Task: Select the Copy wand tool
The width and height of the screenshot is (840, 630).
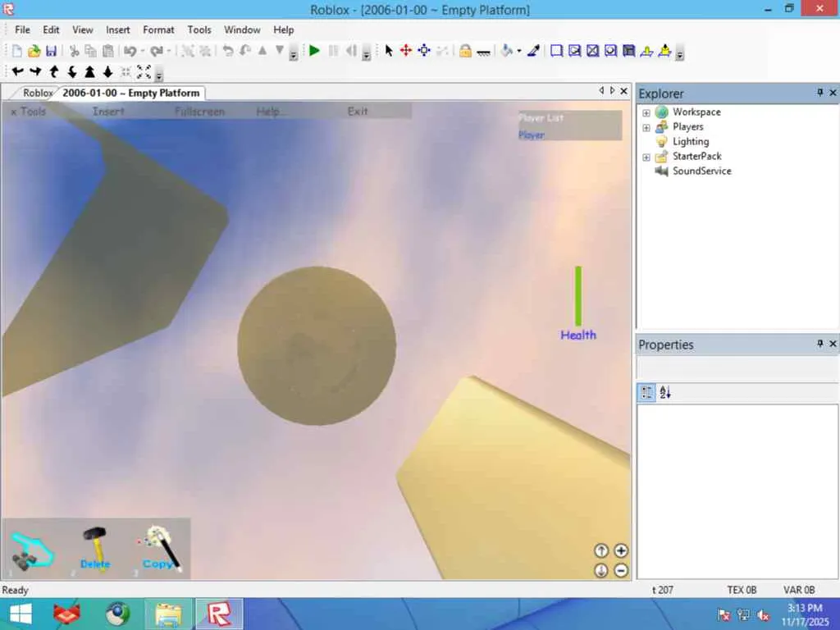Action: 158,549
